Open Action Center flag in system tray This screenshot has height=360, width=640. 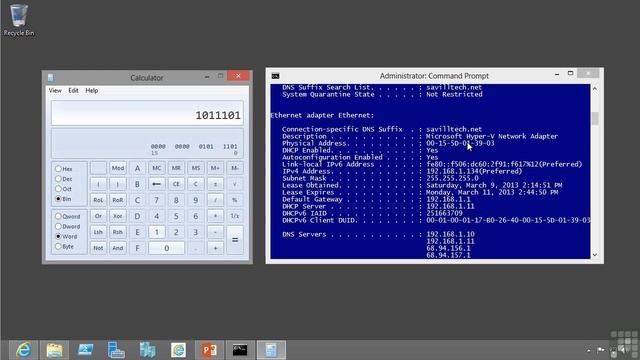coord(601,350)
